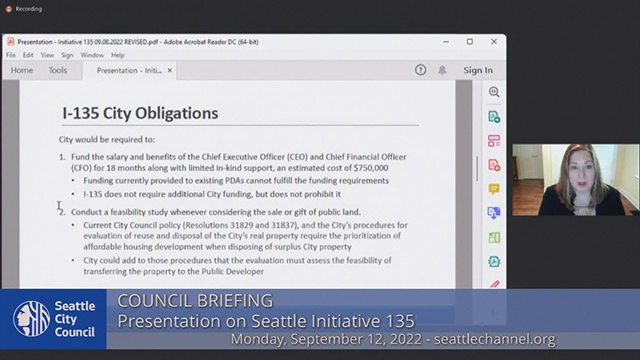Select the Presentation - Initi... document tab

[x=129, y=70]
